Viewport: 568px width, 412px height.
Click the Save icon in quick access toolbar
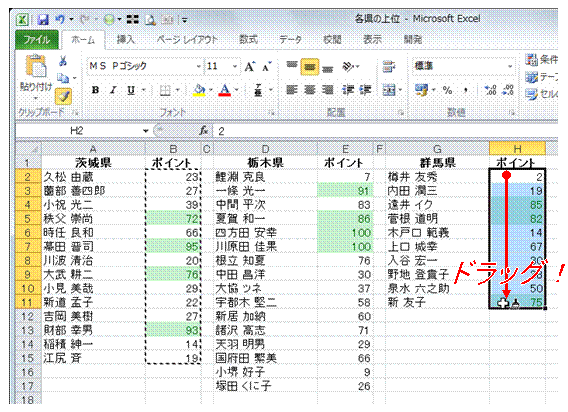pyautogui.click(x=43, y=20)
